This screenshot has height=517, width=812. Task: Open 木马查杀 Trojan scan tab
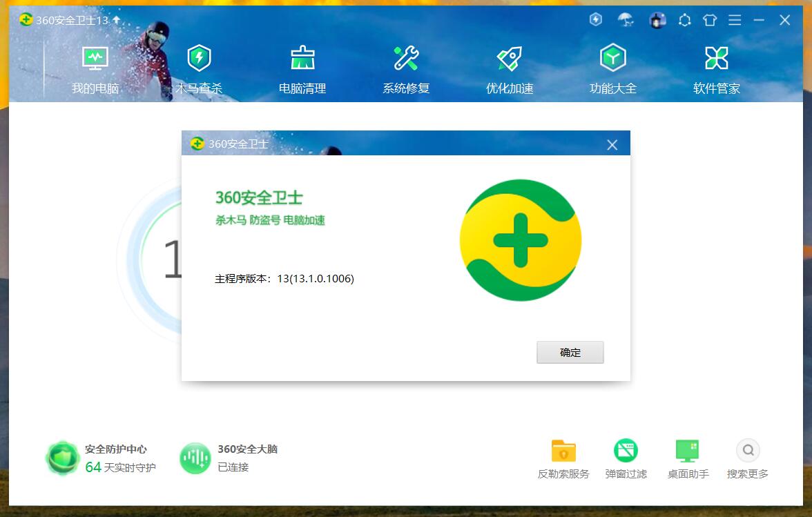[x=199, y=70]
